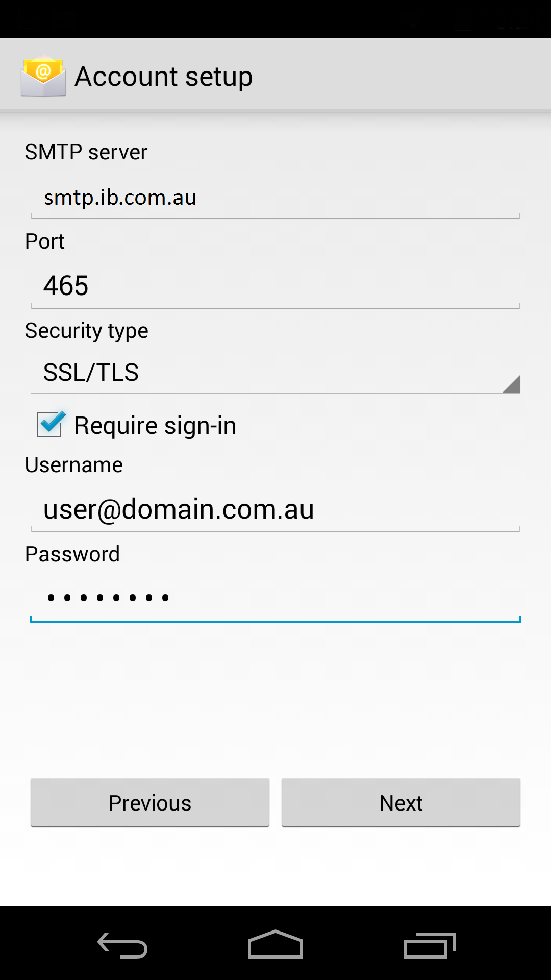Image resolution: width=551 pixels, height=980 pixels.
Task: Continue with the Next button
Action: click(x=401, y=803)
